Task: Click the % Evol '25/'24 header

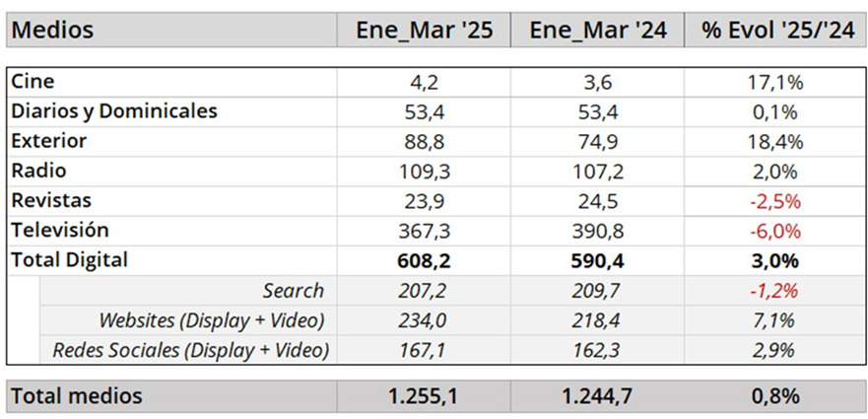Action: pos(776,31)
